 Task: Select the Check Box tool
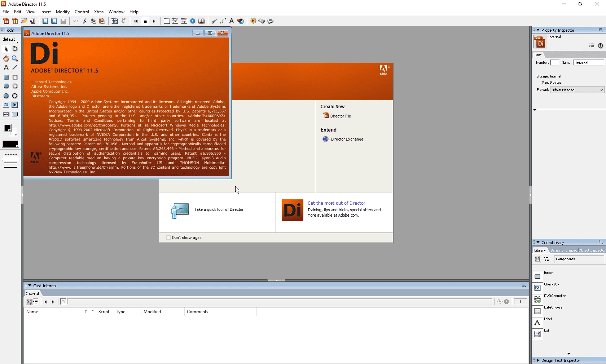pyautogui.click(x=6, y=105)
